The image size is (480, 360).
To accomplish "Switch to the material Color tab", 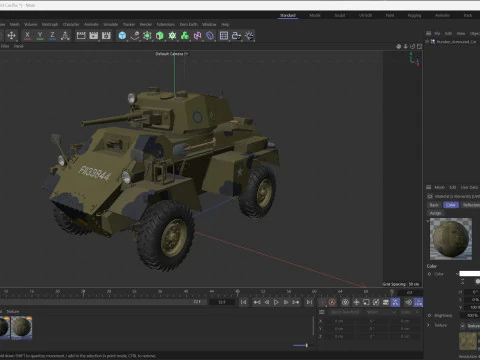I will pos(451,205).
